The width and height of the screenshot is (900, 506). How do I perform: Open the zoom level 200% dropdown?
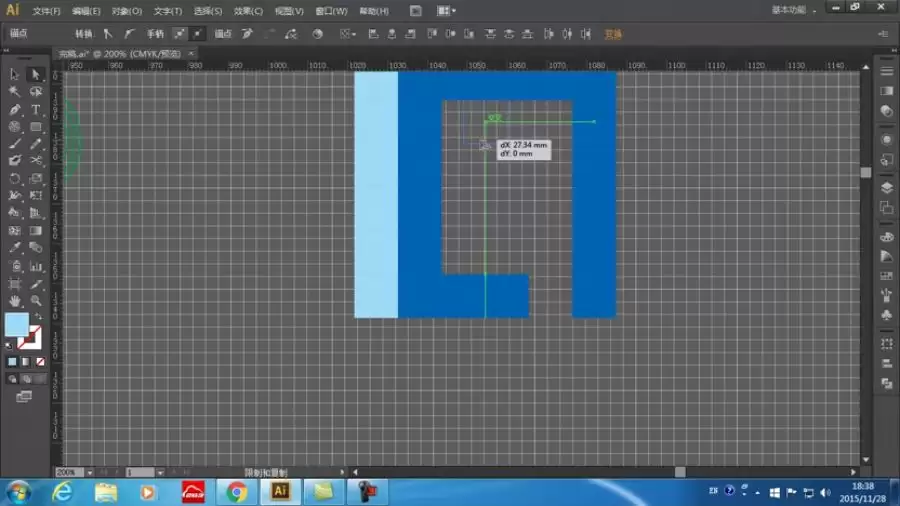tap(90, 472)
